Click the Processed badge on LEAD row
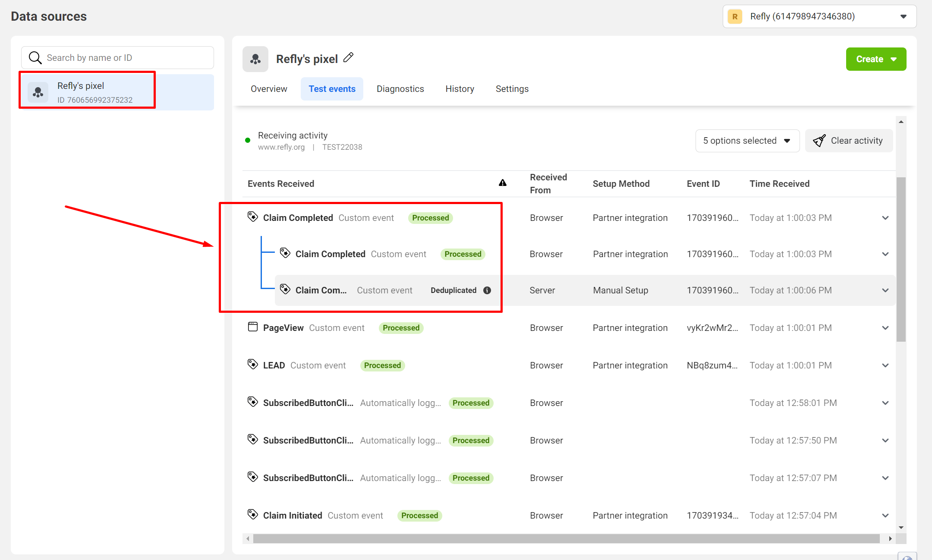The image size is (932, 560). click(x=382, y=365)
